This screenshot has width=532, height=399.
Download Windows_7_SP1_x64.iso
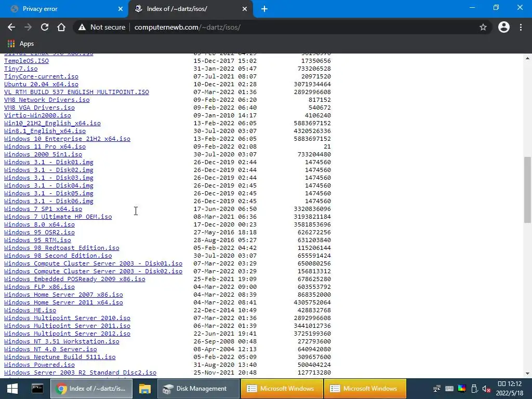[x=43, y=209]
